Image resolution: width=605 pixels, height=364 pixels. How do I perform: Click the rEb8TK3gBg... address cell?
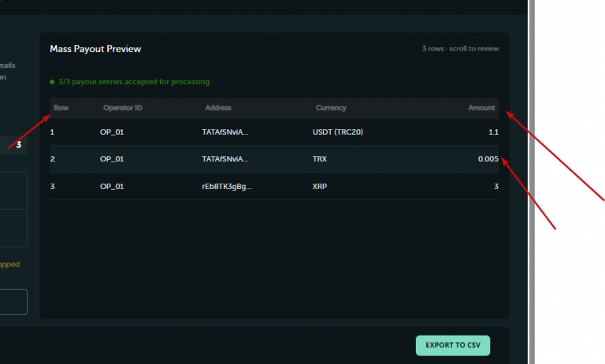227,187
